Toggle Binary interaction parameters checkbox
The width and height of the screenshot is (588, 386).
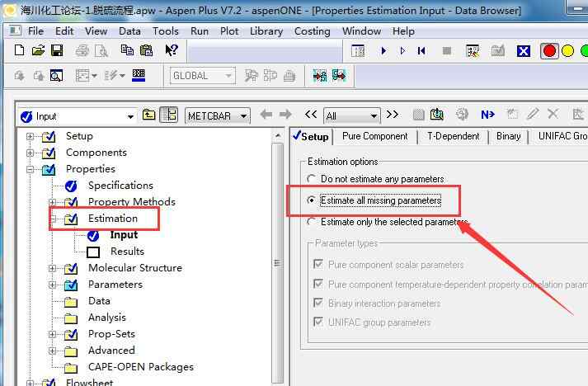tap(318, 303)
